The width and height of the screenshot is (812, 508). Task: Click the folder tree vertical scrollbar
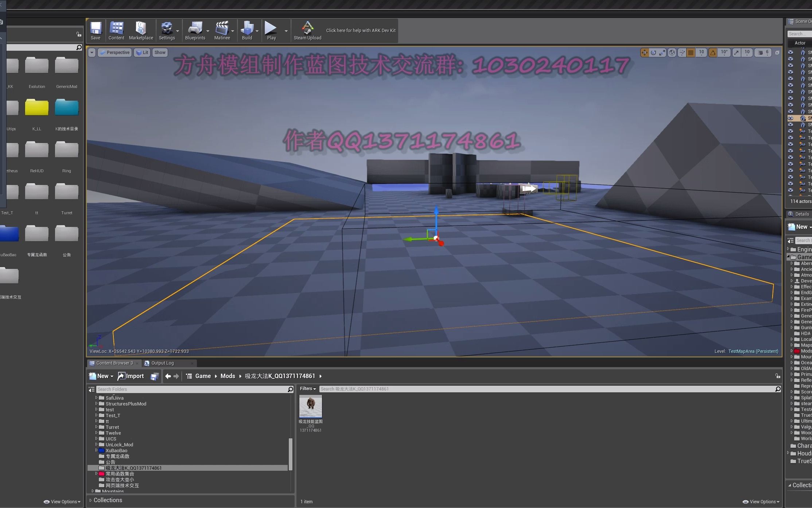(x=291, y=454)
